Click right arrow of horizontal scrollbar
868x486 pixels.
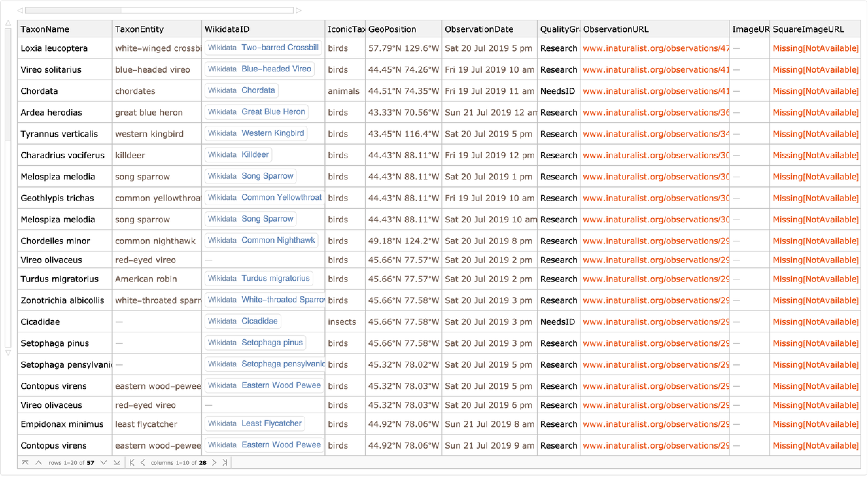[299, 11]
